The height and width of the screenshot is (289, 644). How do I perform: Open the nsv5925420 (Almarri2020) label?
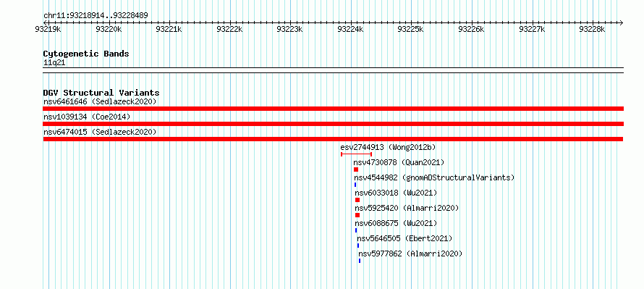[407, 208]
